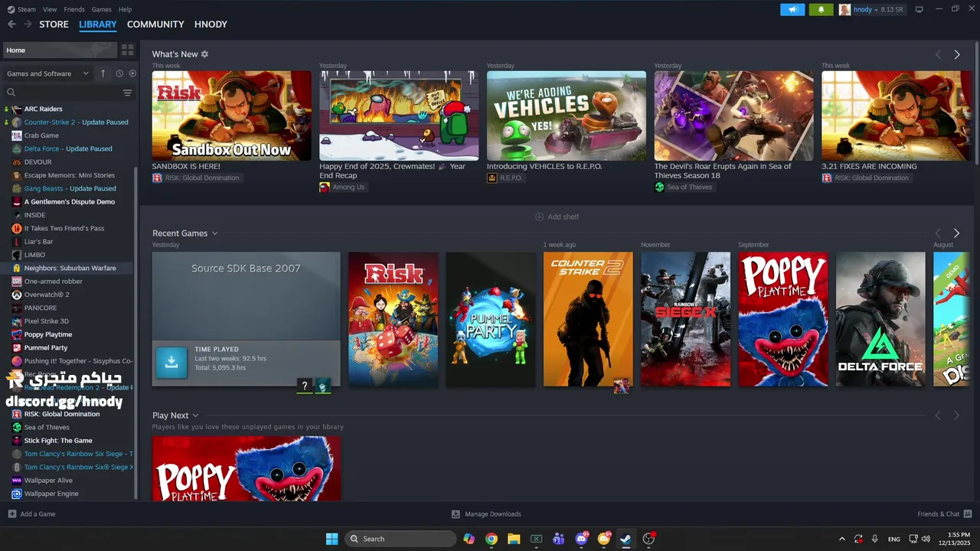Screen dimensions: 980x551
Task: Go to the COMMUNITY tab
Action: (x=155, y=24)
